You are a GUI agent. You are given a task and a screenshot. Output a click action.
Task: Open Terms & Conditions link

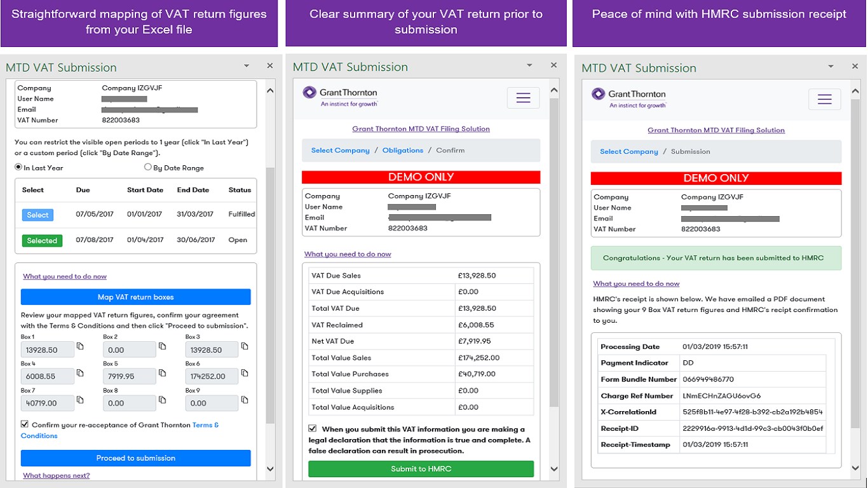point(119,430)
